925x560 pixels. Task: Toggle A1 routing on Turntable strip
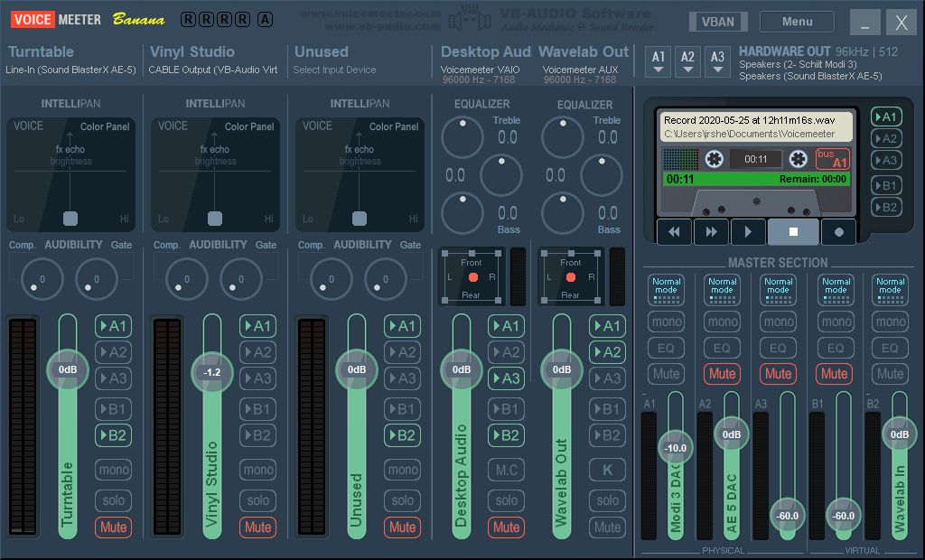click(113, 326)
